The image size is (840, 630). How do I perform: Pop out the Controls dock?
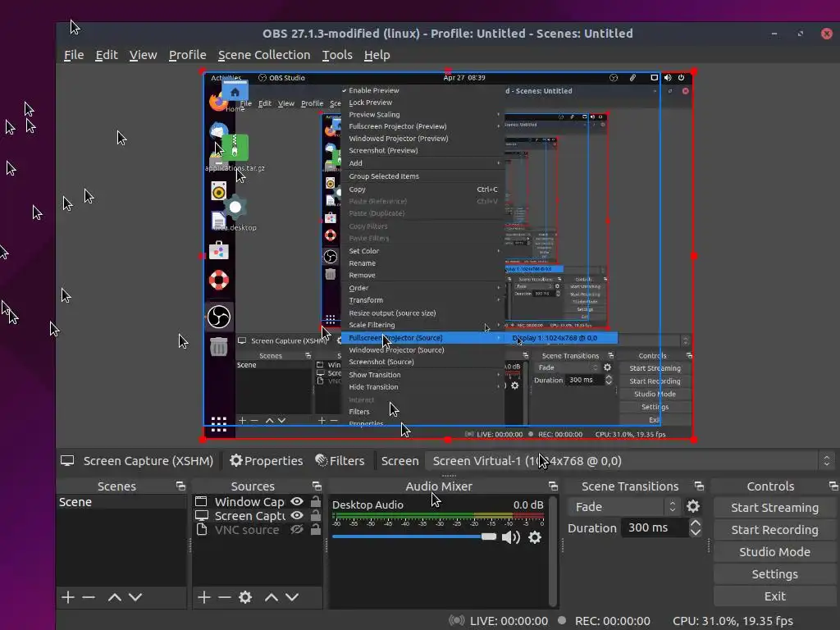click(x=833, y=486)
